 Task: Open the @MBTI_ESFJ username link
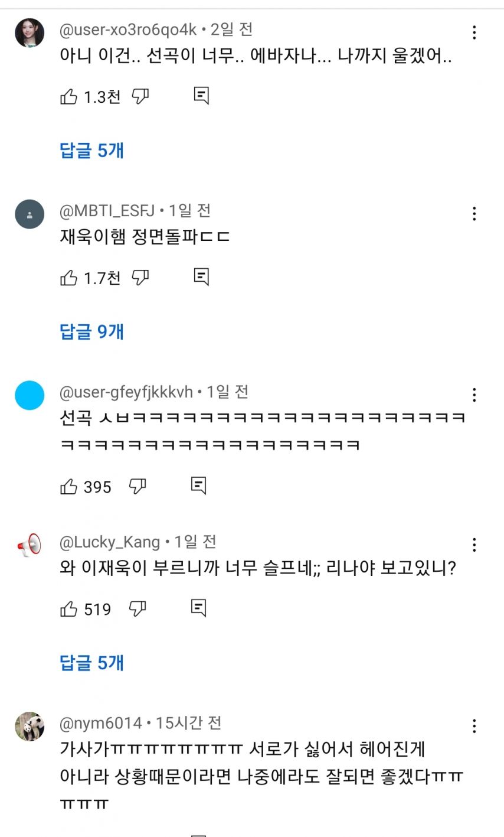click(x=107, y=211)
